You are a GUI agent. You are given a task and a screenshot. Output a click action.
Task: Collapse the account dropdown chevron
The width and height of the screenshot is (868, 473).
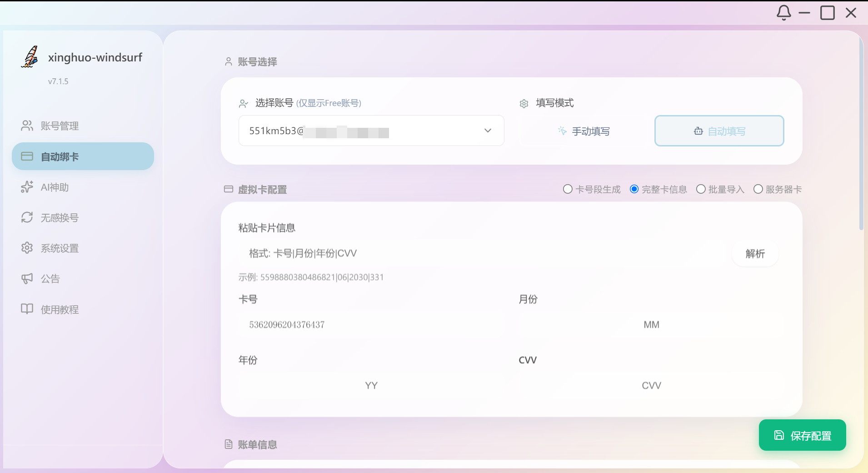point(488,131)
